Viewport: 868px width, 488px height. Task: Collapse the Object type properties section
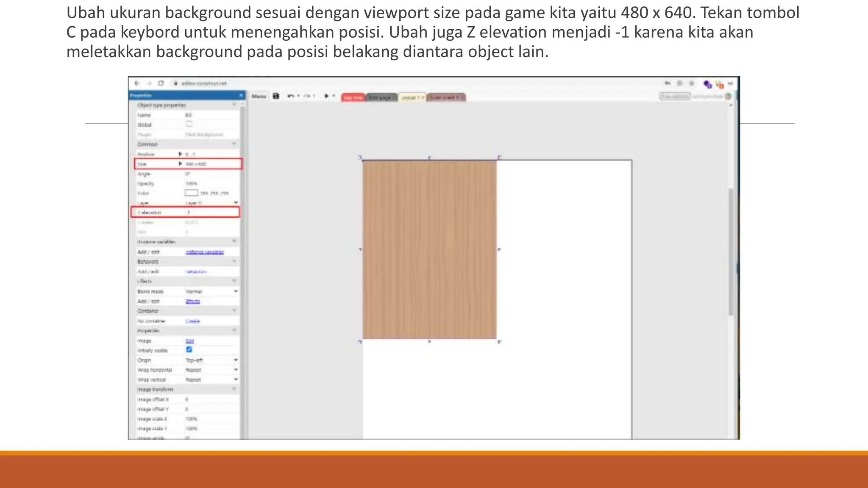[x=234, y=105]
